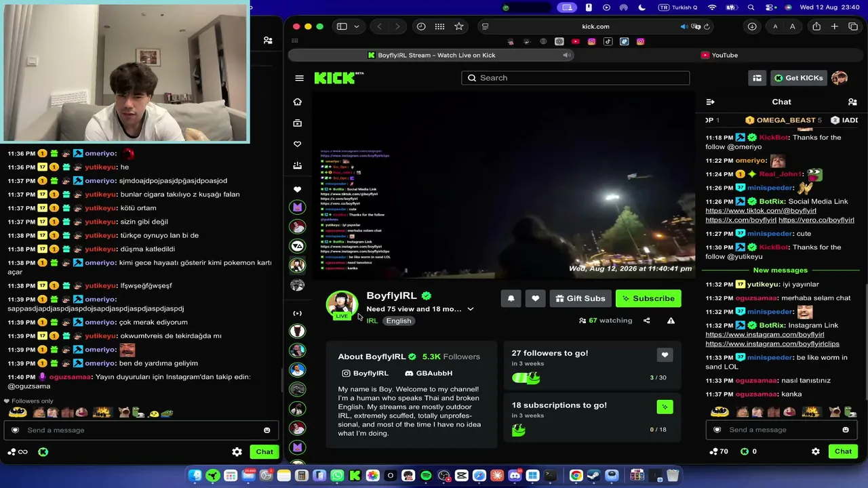Open chat user list icon

[x=852, y=102]
